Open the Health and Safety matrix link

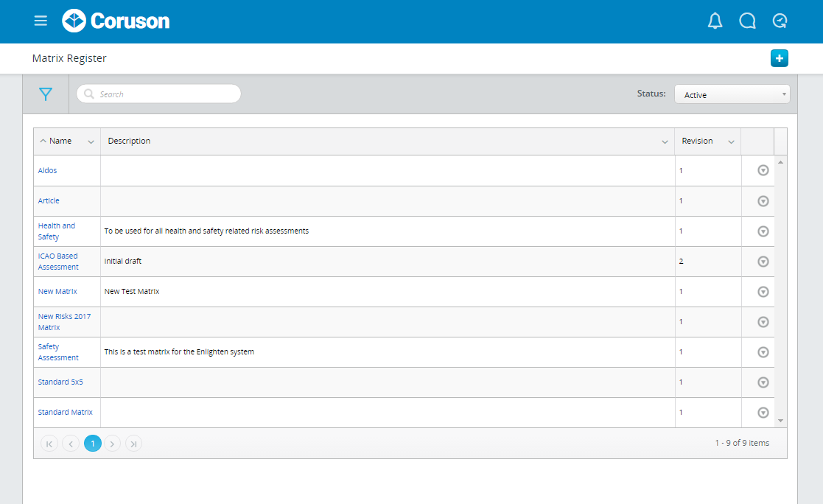click(x=57, y=231)
